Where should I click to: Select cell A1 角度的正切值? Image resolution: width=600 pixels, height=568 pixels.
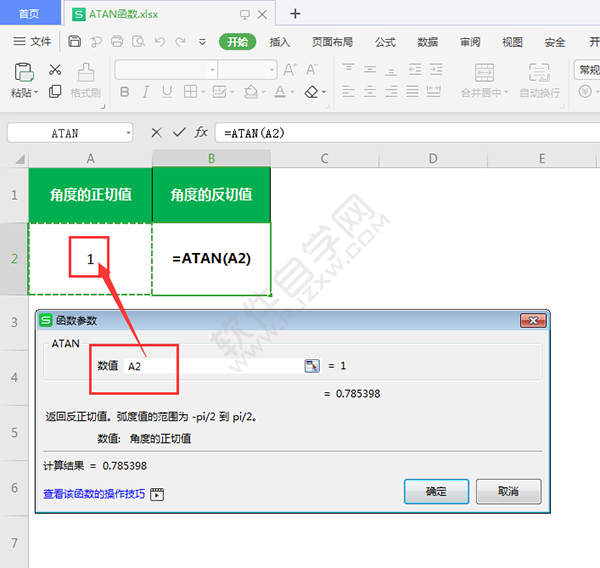click(x=90, y=195)
